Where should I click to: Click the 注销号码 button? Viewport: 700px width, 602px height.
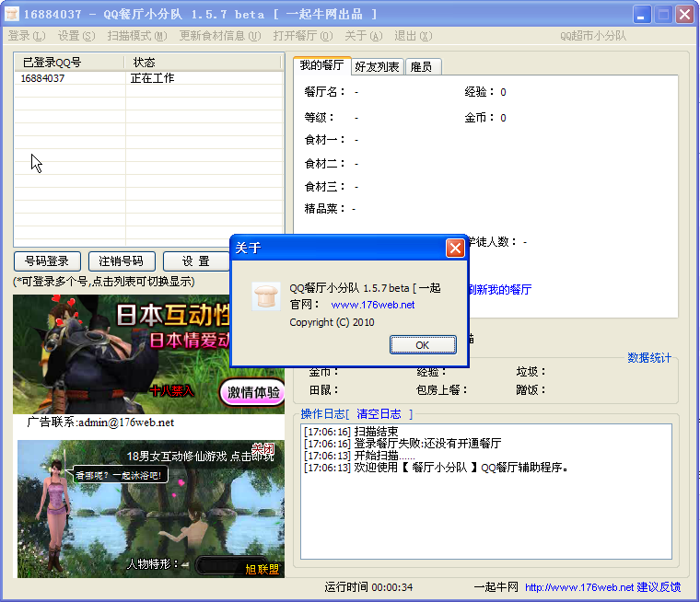122,261
